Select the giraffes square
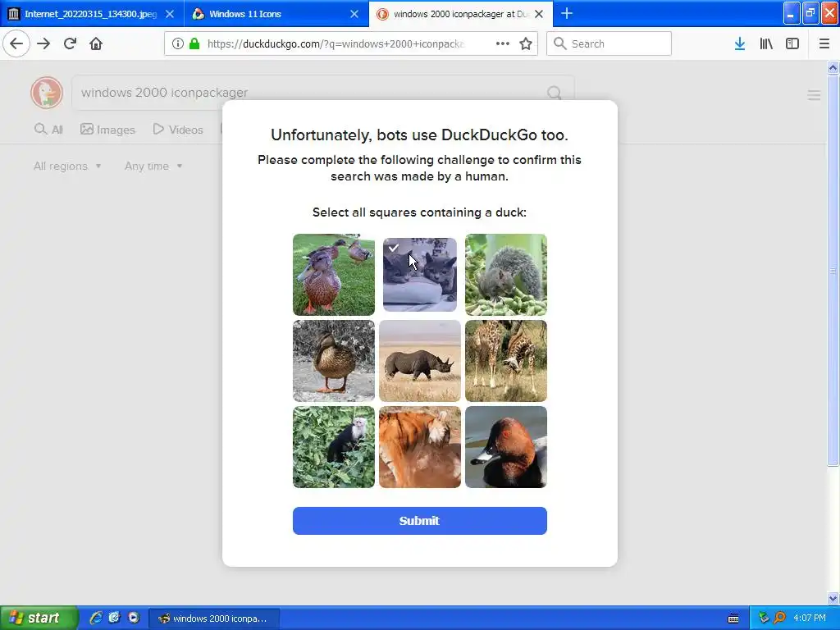The width and height of the screenshot is (840, 630). [x=505, y=361]
